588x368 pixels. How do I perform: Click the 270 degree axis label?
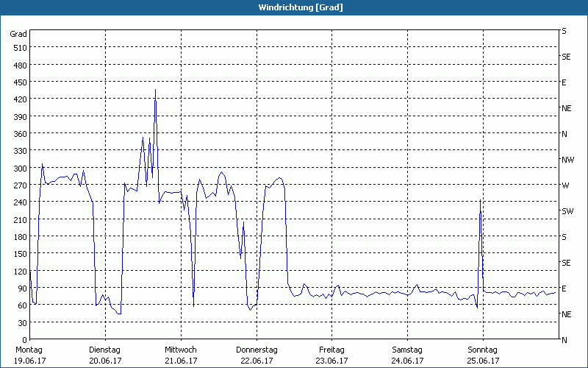click(18, 185)
